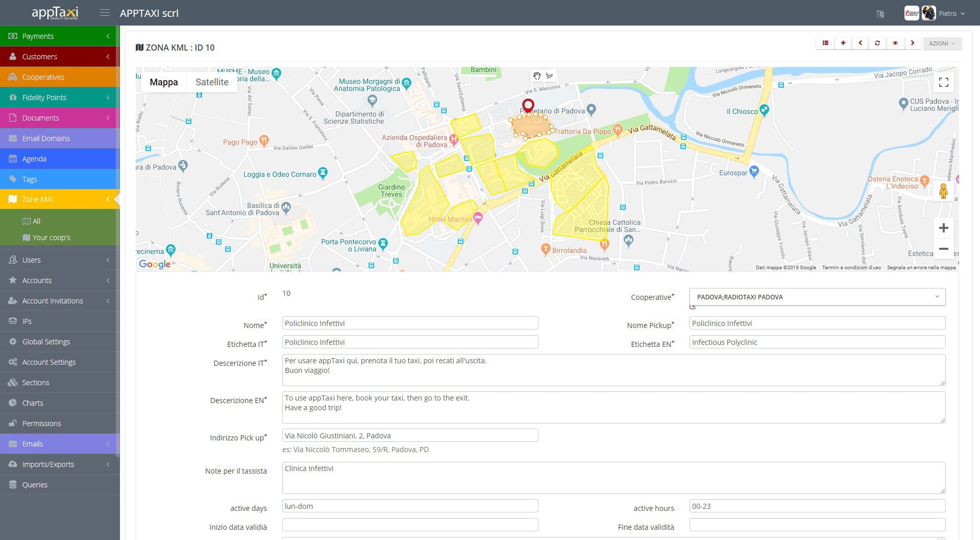Go to the next record arrow
The height and width of the screenshot is (540, 980).
(912, 43)
